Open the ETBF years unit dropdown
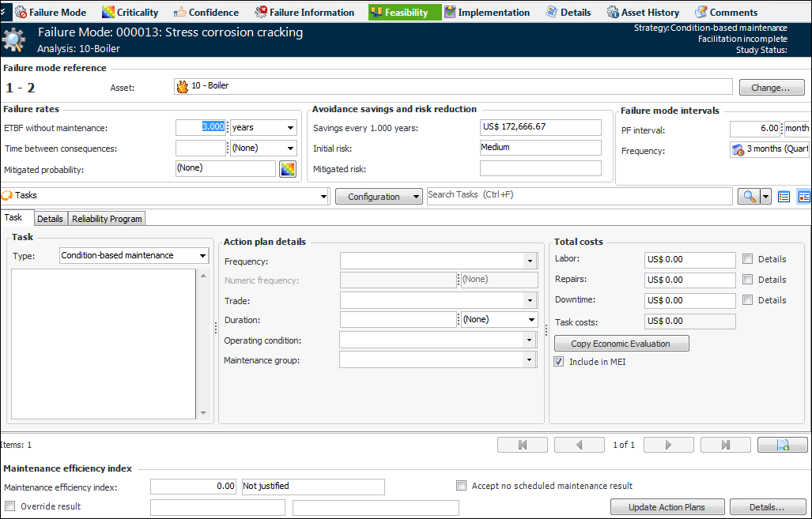 point(291,127)
